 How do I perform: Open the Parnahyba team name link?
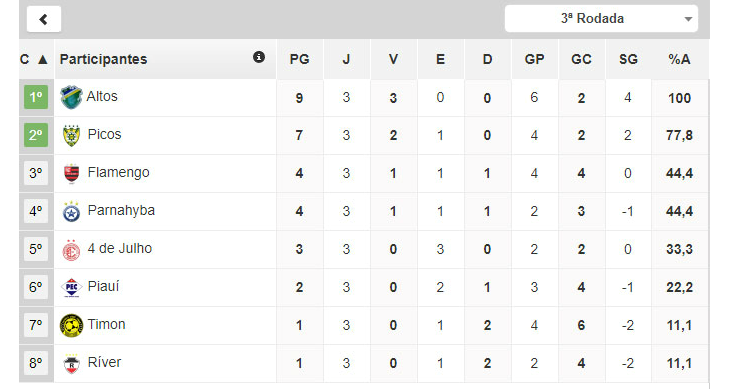pos(121,210)
